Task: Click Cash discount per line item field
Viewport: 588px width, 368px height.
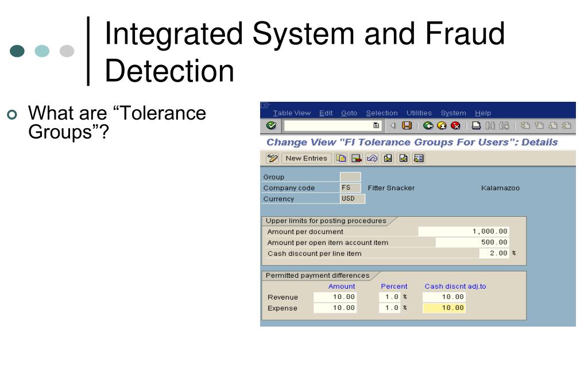Action: click(494, 254)
